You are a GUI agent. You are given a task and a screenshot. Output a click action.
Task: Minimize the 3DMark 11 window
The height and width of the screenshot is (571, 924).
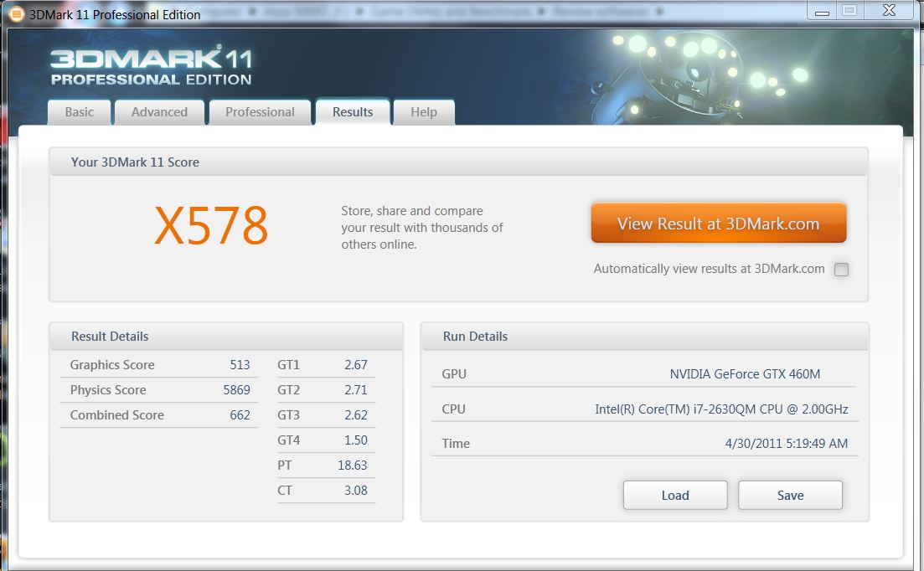822,11
